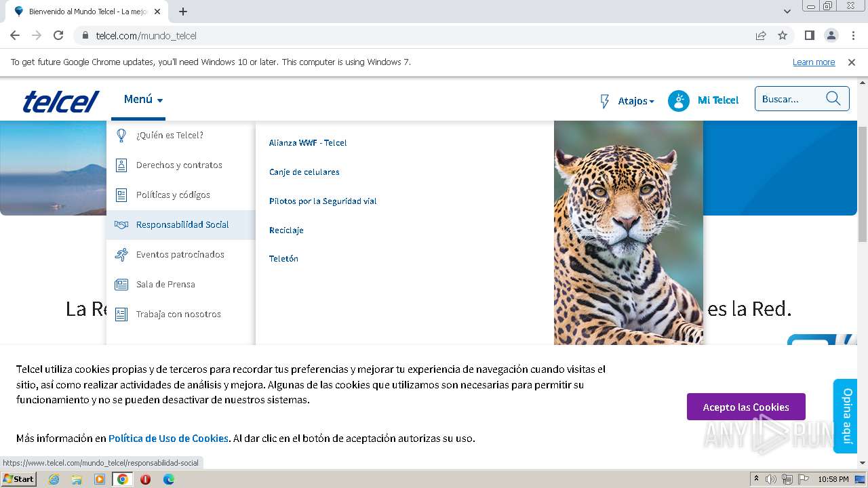Click the Trabaja con nosotros icon
The width and height of the screenshot is (868, 488).
[121, 314]
